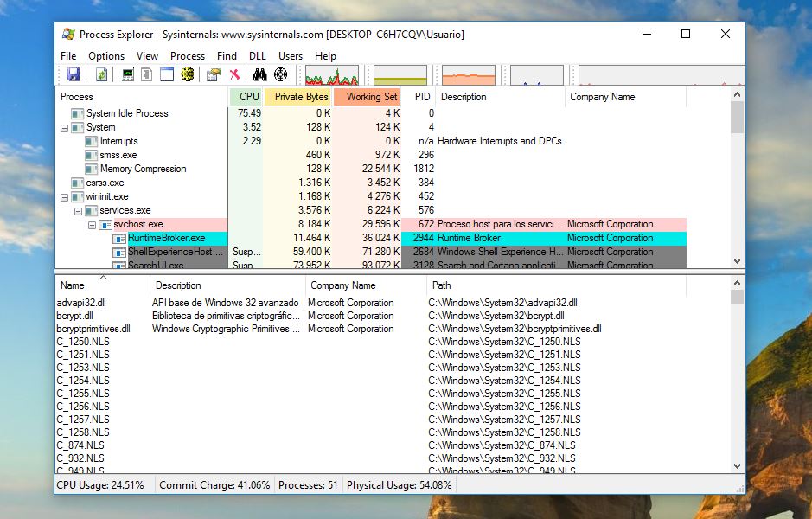
Task: Click the System Idle Process icon
Action: pyautogui.click(x=77, y=113)
